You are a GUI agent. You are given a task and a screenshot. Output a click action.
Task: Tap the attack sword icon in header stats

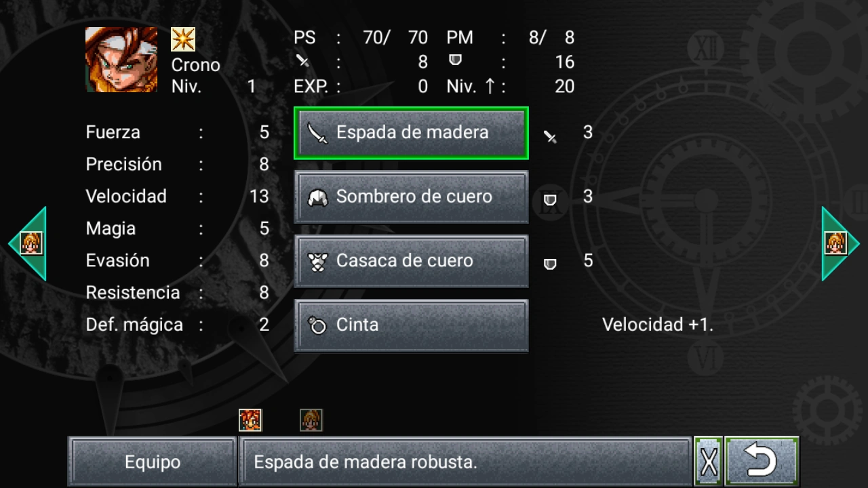pyautogui.click(x=303, y=61)
